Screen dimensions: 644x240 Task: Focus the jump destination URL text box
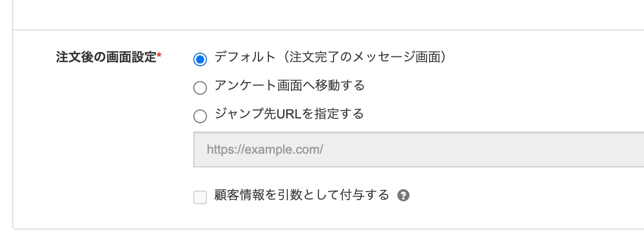click(419, 149)
